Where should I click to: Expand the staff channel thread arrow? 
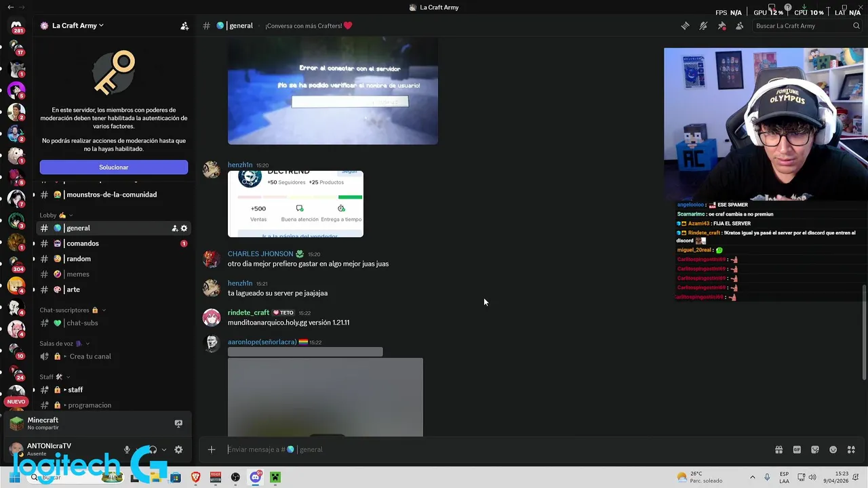click(x=65, y=390)
